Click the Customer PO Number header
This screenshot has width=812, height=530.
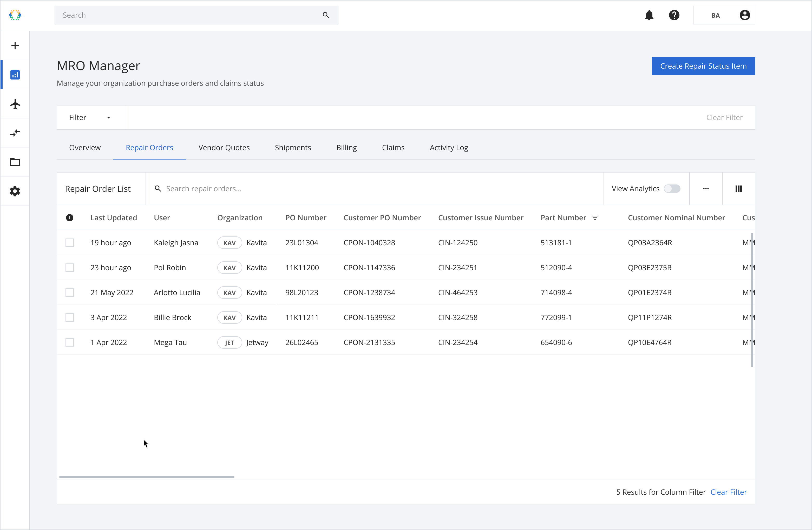(382, 218)
